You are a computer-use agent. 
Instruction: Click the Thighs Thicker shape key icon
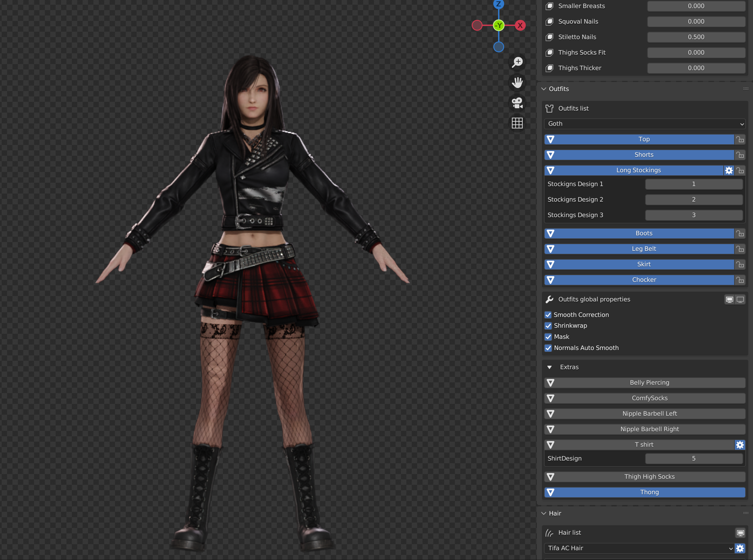click(x=549, y=68)
